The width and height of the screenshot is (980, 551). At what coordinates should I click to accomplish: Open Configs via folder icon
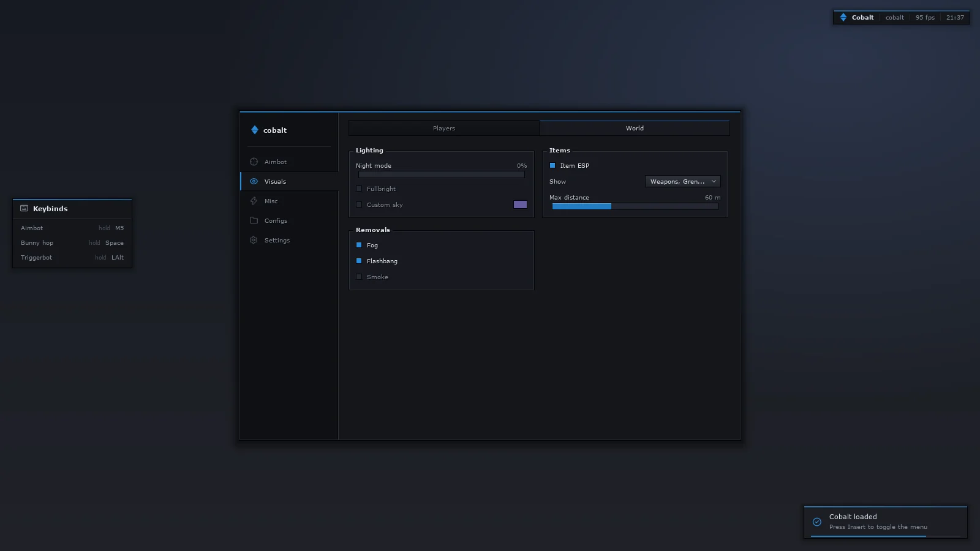[x=254, y=220]
